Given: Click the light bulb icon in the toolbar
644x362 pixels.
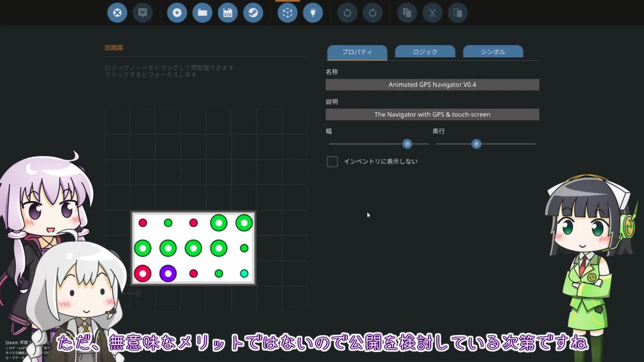Looking at the screenshot, I should coord(313,13).
